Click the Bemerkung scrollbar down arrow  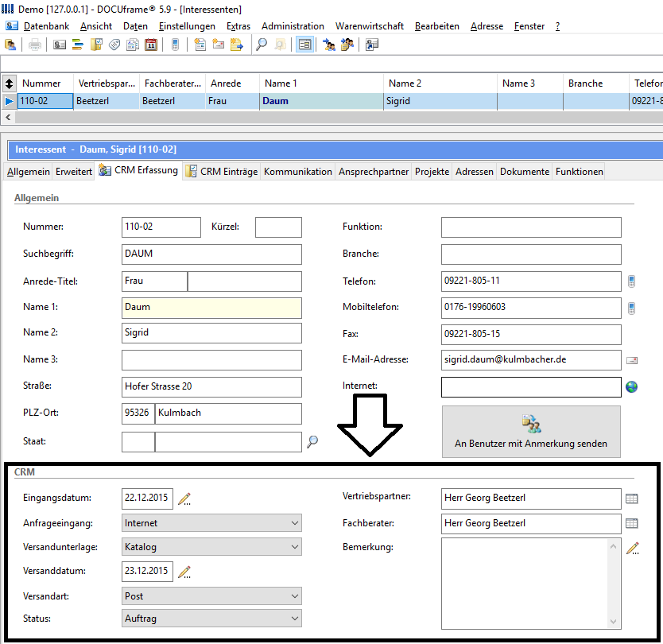pos(613,621)
